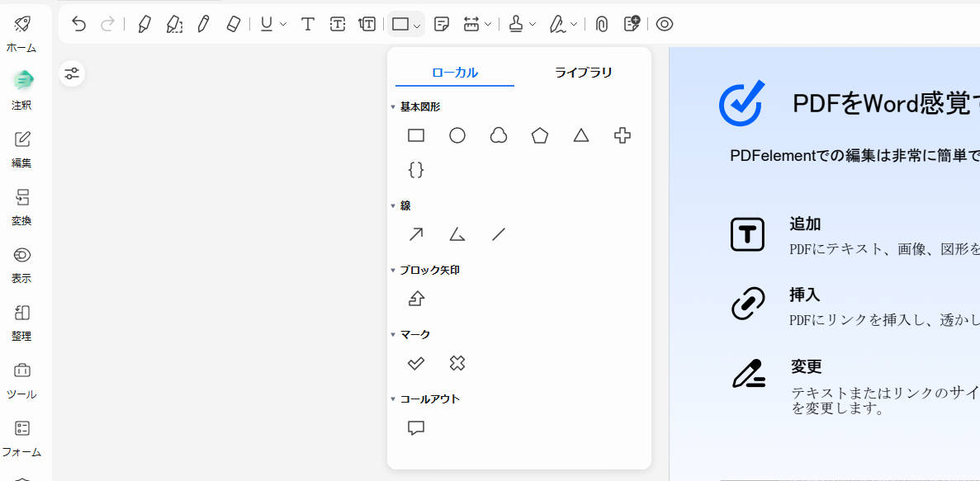
Task: Toggle the properties slider panel button
Action: coord(73,73)
